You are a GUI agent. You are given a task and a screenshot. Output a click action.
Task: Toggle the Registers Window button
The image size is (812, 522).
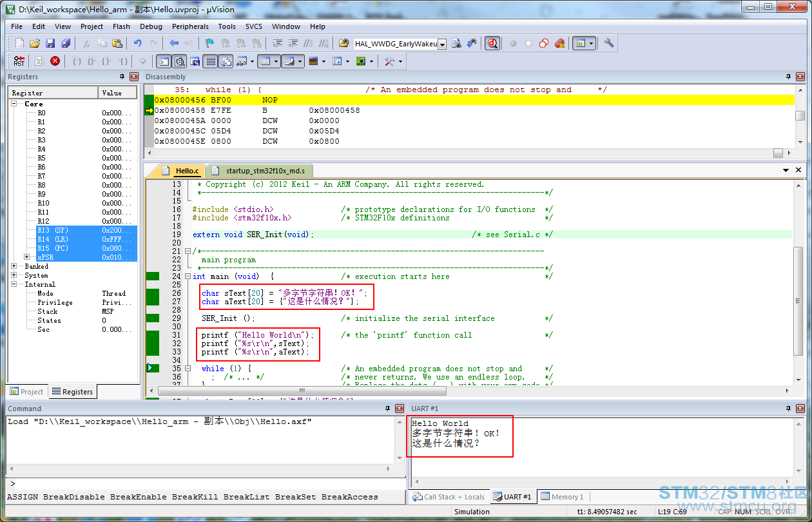(209, 61)
